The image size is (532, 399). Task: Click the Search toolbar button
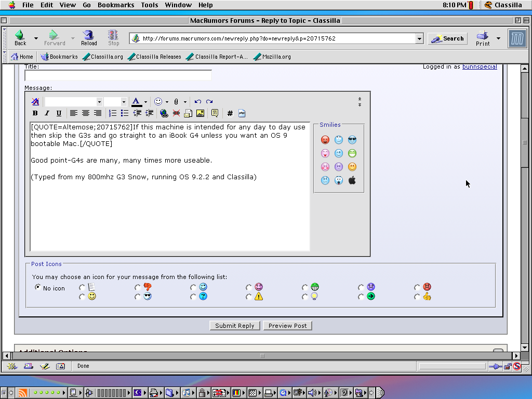[x=447, y=38]
